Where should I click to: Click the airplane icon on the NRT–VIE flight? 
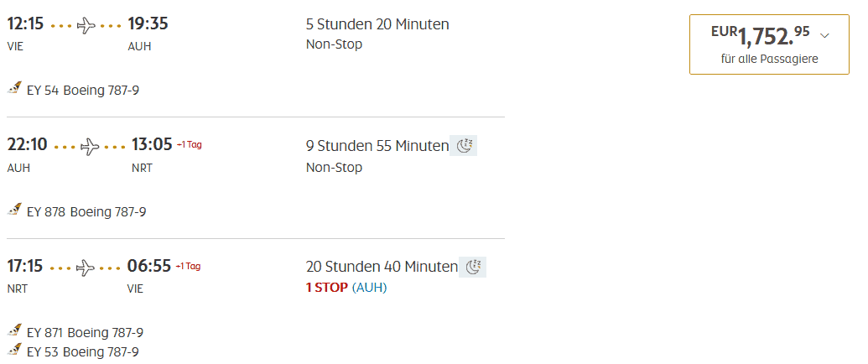(86, 268)
